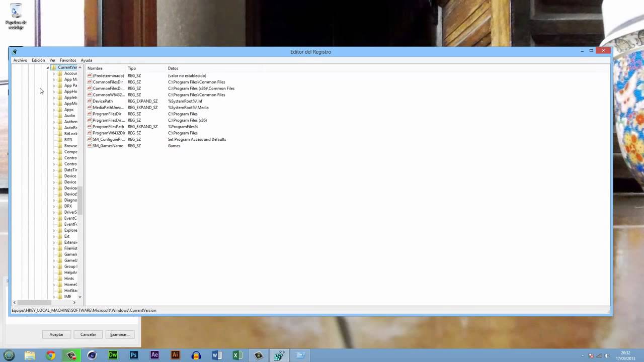The height and width of the screenshot is (362, 644).
Task: Click the tree pane vertical scrollbar thumb
Action: pos(79,200)
